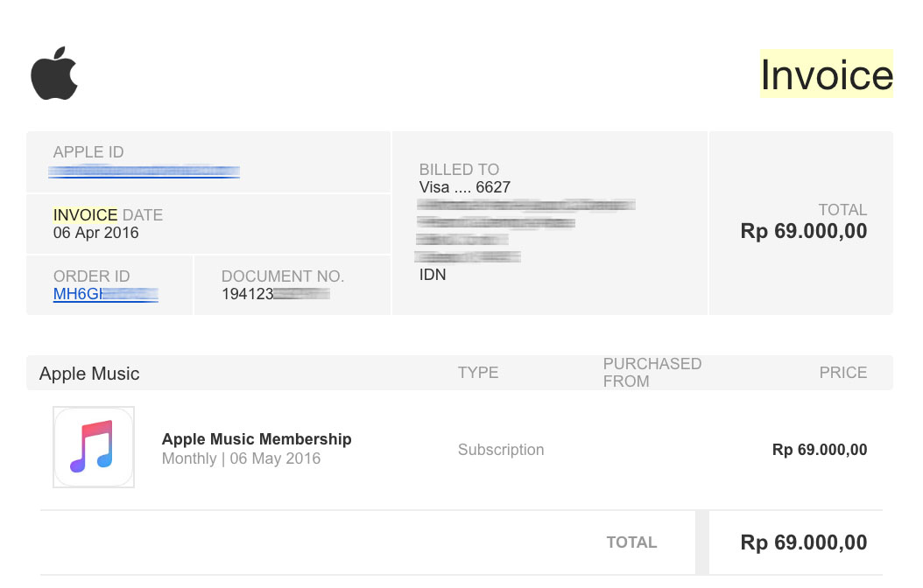Viewport: 923px width, 588px height.
Task: Click the item price in the Apple Music row
Action: pos(819,450)
